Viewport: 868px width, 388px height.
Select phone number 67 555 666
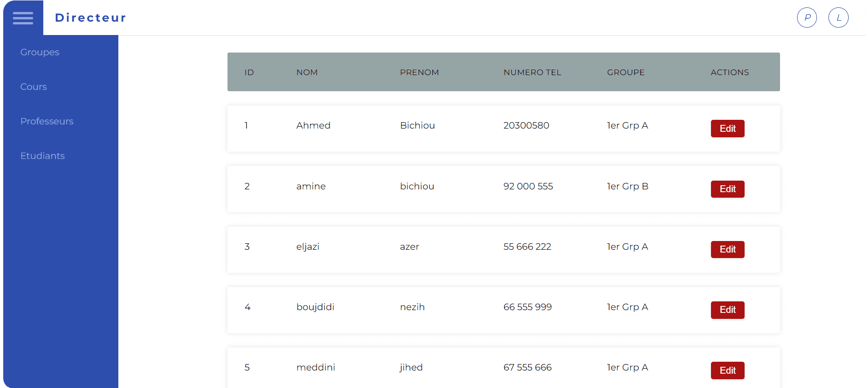tap(528, 367)
